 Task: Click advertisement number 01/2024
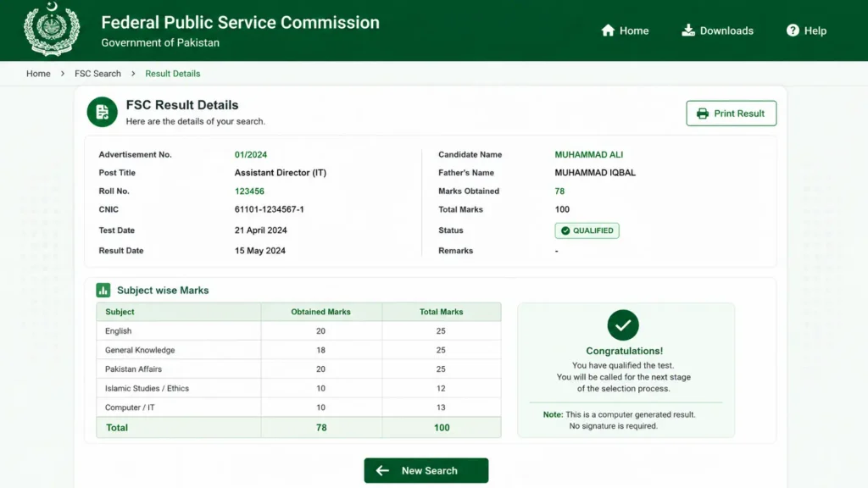coord(251,155)
